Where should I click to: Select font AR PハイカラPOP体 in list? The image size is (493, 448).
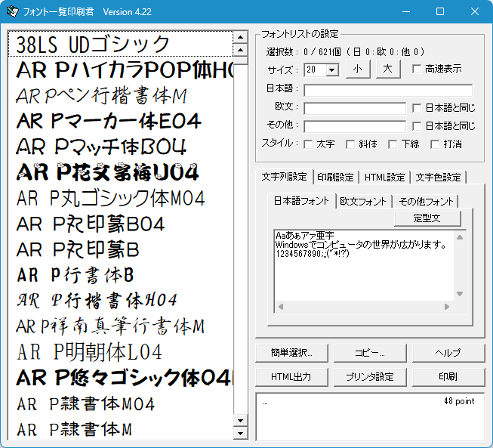click(x=121, y=70)
